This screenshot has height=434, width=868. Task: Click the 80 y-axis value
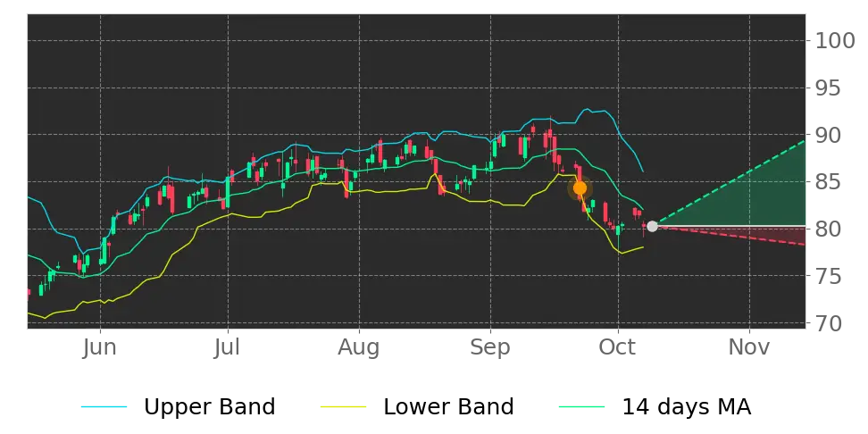(x=829, y=230)
